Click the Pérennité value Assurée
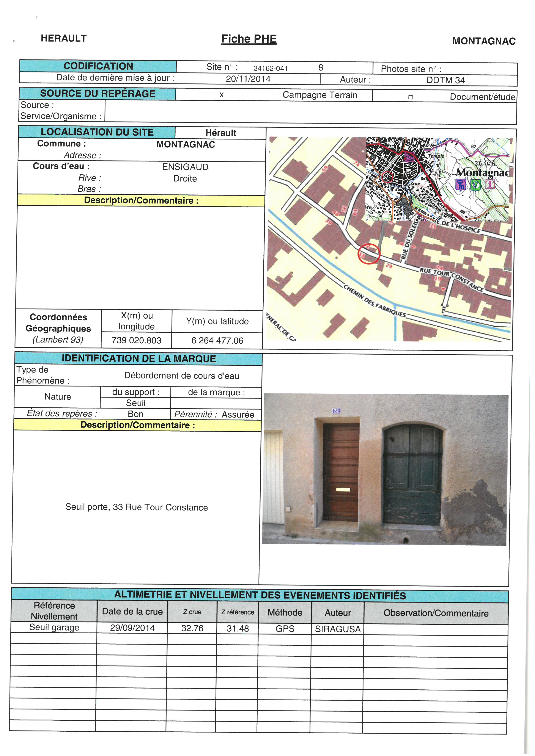The width and height of the screenshot is (535, 756). [238, 415]
